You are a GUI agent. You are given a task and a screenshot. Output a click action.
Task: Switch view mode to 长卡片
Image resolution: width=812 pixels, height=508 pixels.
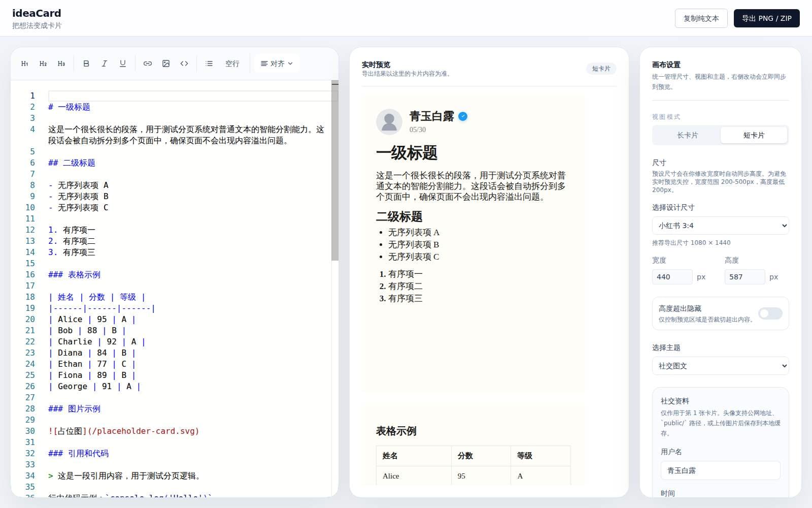(687, 135)
